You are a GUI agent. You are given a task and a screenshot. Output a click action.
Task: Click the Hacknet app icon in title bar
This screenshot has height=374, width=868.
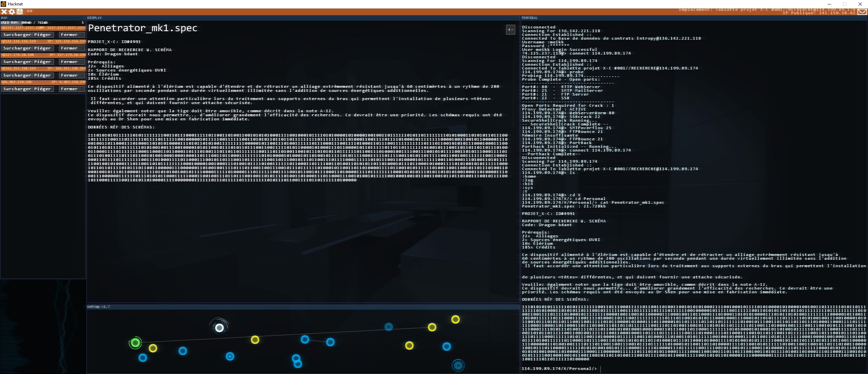coord(3,4)
